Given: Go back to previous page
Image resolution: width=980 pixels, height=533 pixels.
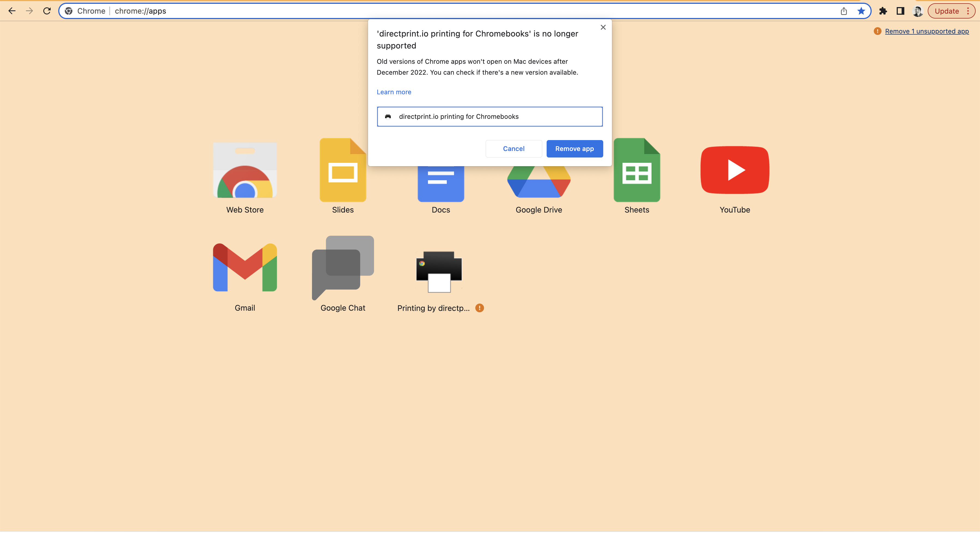Looking at the screenshot, I should 12,11.
